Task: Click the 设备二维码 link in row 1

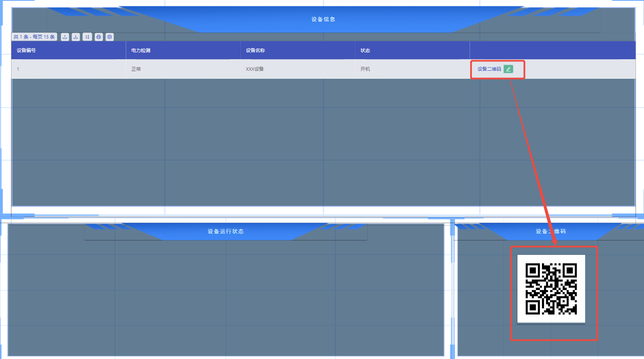Action: pyautogui.click(x=489, y=69)
